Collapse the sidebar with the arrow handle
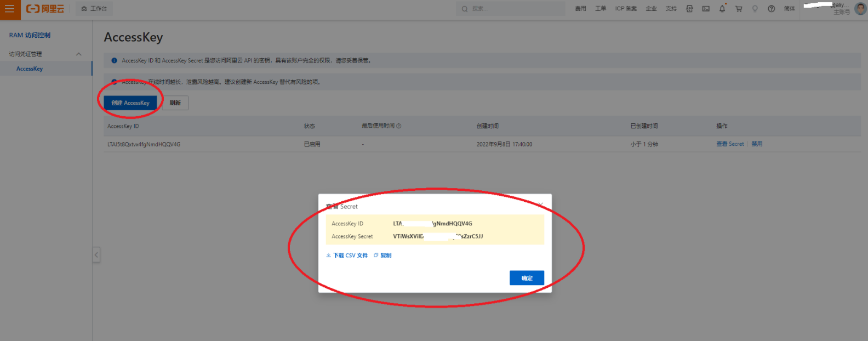The image size is (868, 341). 96,254
